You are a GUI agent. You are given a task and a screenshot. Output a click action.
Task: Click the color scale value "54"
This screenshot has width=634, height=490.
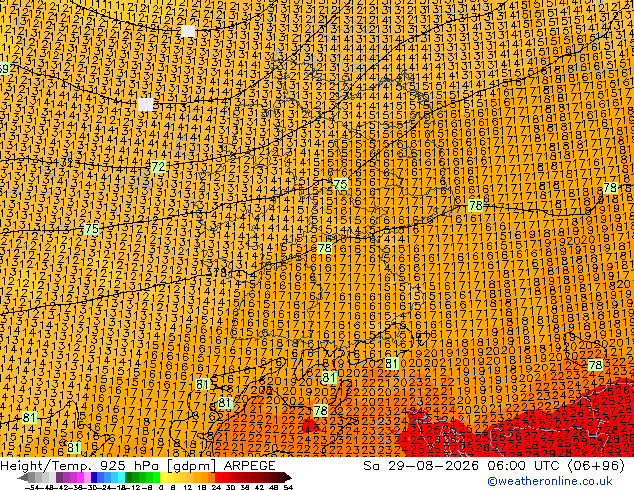[288, 488]
